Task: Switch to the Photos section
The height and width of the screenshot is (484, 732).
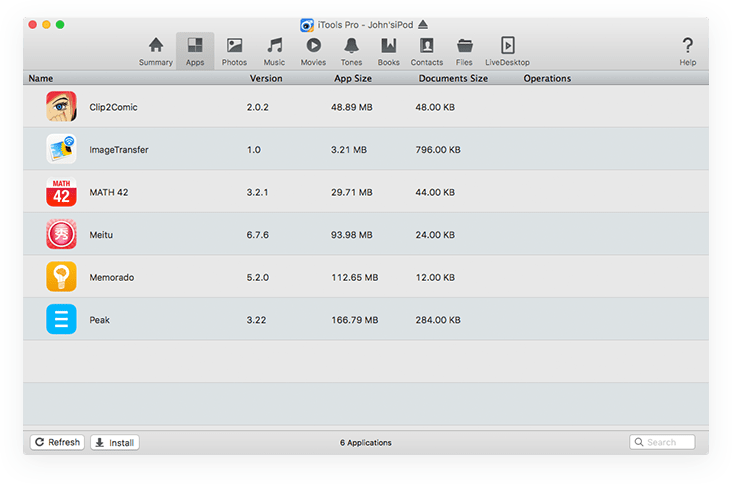Action: click(x=234, y=50)
